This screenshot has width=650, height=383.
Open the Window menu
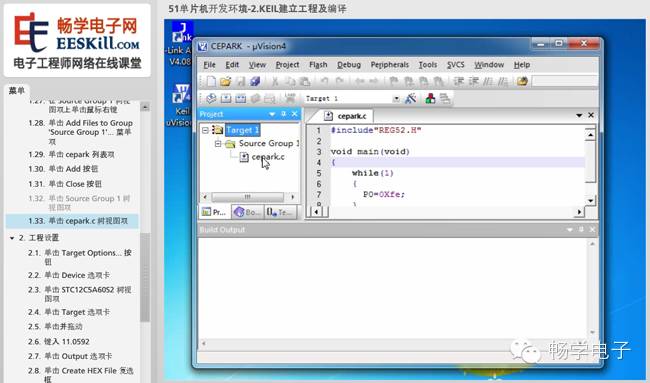click(489, 65)
